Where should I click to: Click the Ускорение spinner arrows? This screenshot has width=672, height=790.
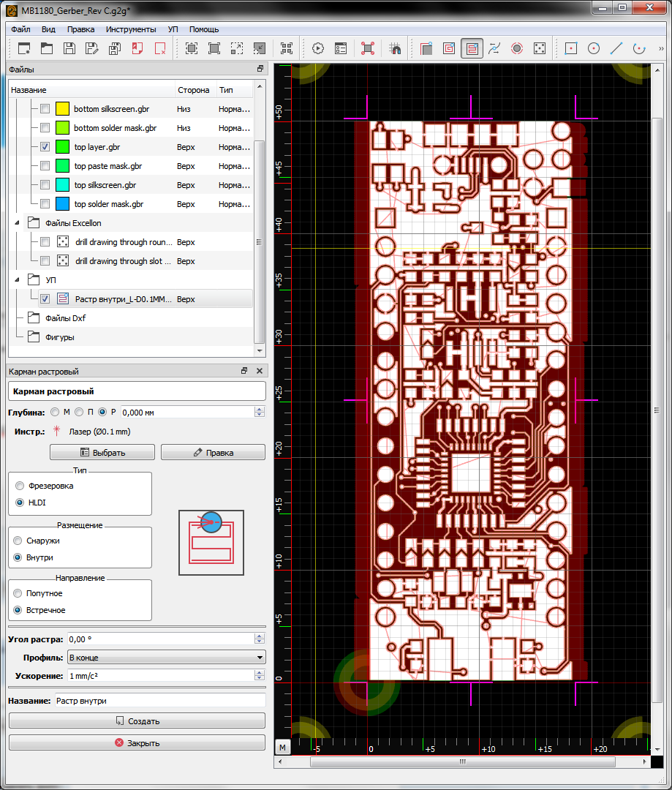click(260, 676)
